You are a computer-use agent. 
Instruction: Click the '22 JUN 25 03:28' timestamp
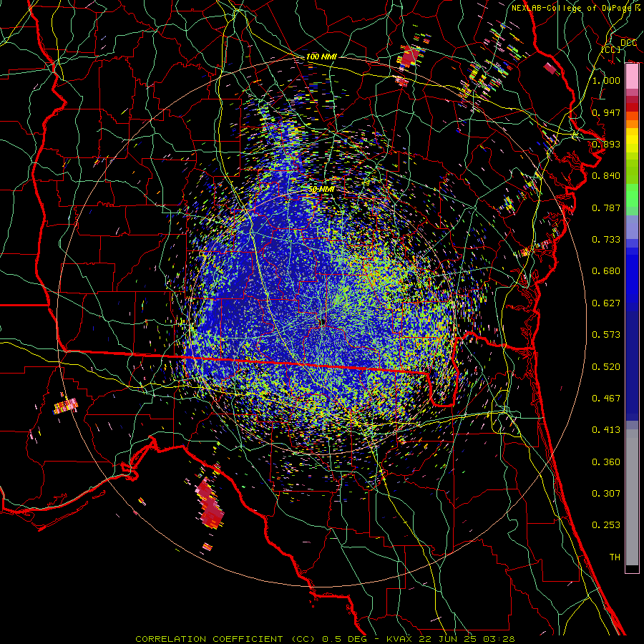(x=467, y=639)
